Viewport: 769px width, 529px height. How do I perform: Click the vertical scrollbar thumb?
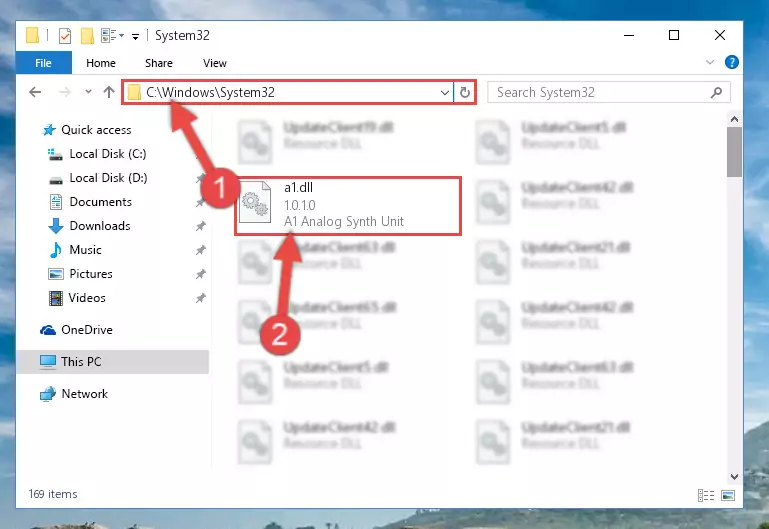point(734,152)
